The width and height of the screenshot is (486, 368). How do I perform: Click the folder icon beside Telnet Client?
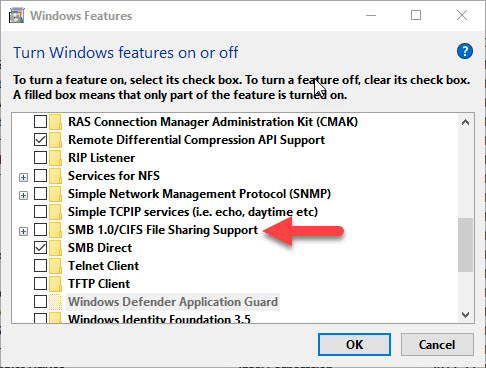click(55, 266)
